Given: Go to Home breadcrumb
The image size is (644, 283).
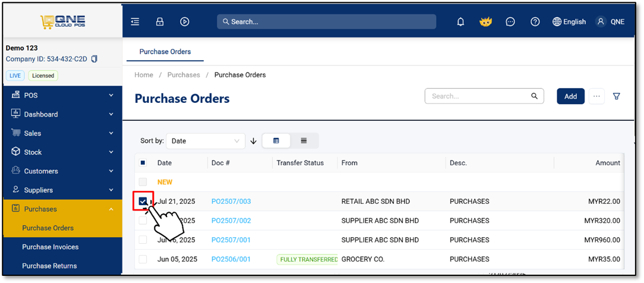Looking at the screenshot, I should pyautogui.click(x=144, y=75).
